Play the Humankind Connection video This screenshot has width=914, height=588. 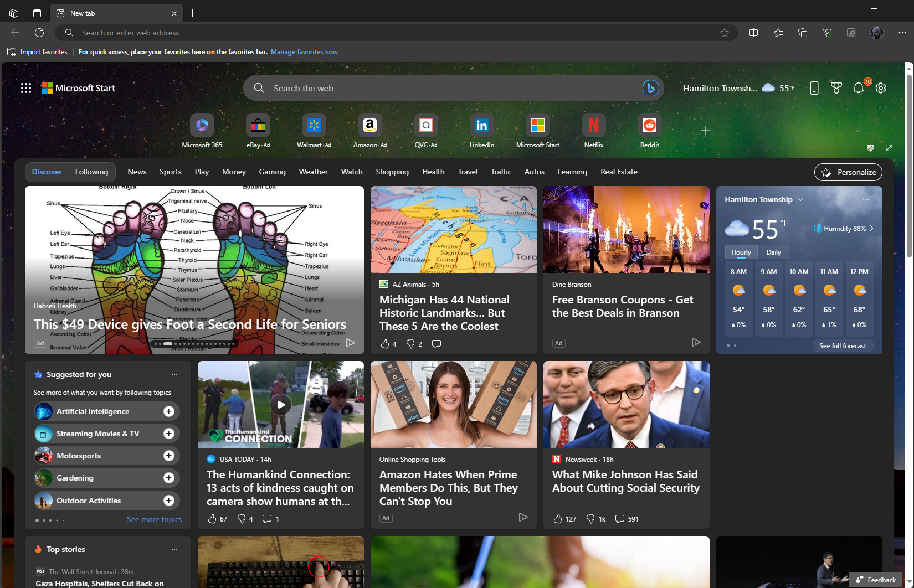click(x=281, y=405)
